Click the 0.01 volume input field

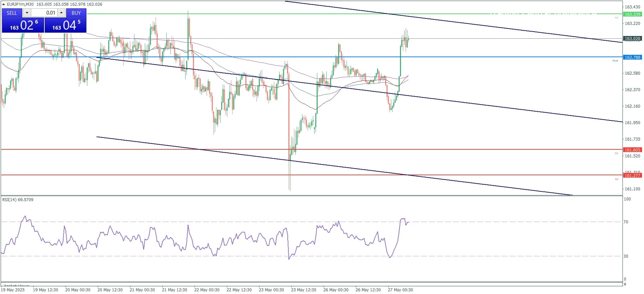click(44, 13)
